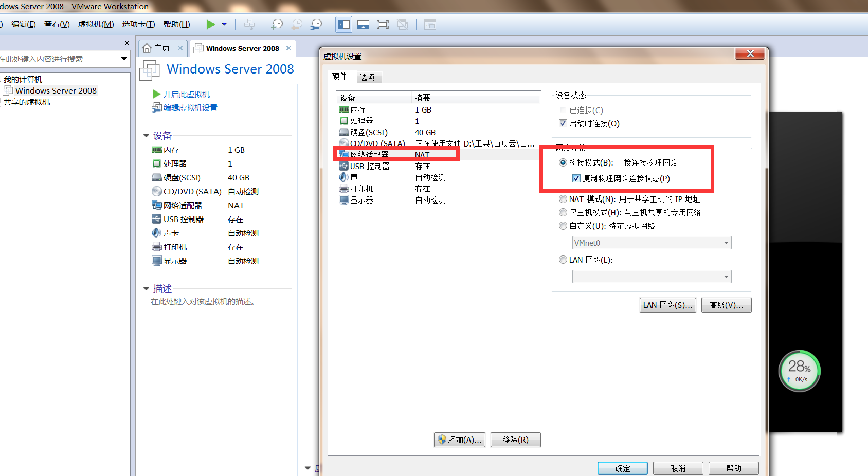
Task: Toggle the 启动时连接(O) checkbox
Action: [x=563, y=123]
